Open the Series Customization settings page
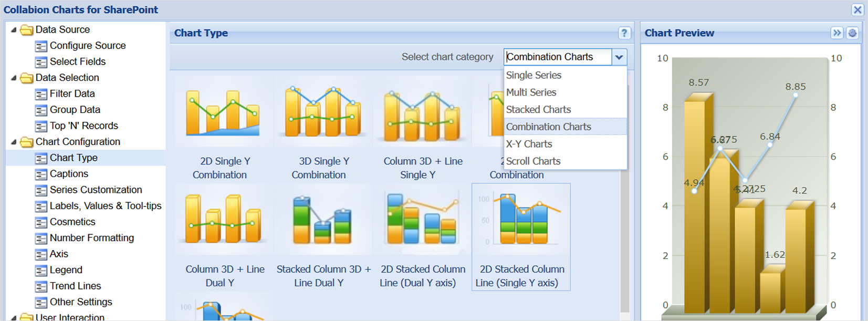 [96, 190]
